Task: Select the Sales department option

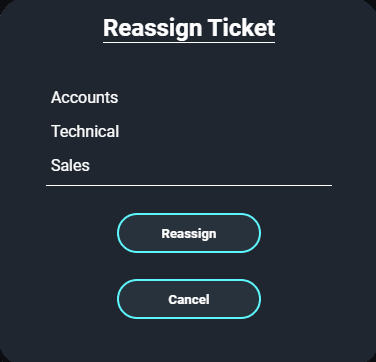Action: click(189, 165)
